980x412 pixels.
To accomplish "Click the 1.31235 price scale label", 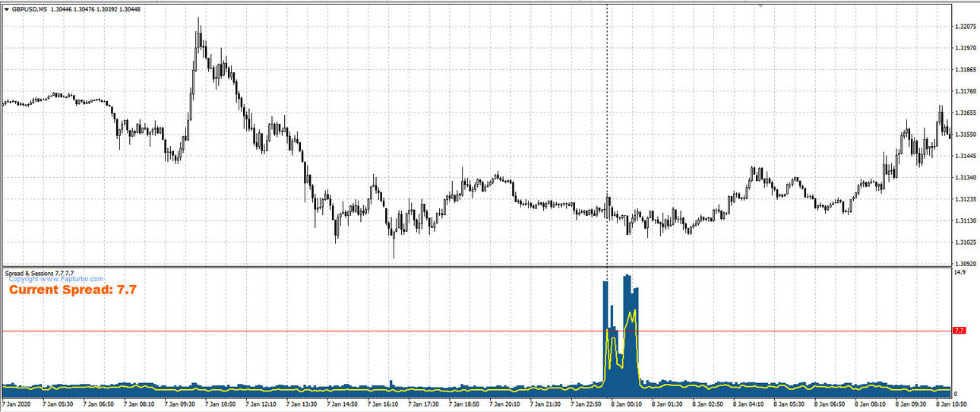I will [x=966, y=199].
